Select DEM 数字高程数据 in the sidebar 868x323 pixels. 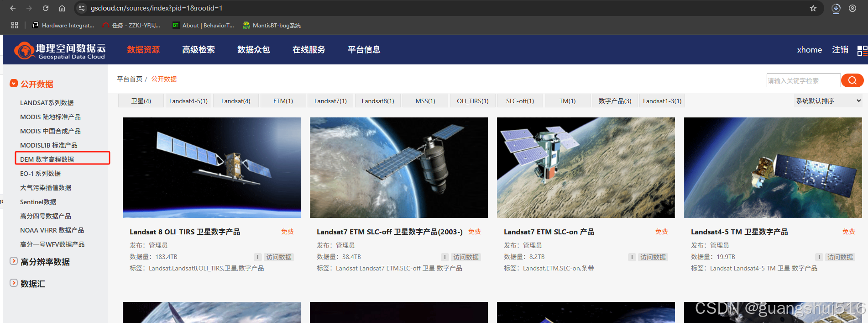click(47, 159)
